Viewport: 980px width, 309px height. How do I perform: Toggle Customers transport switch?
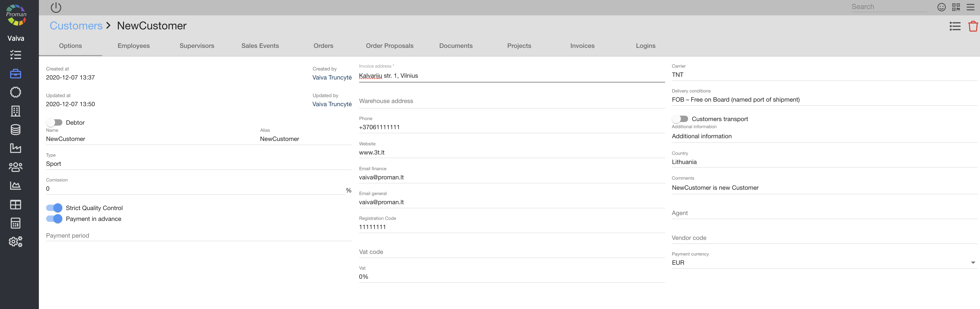tap(680, 119)
